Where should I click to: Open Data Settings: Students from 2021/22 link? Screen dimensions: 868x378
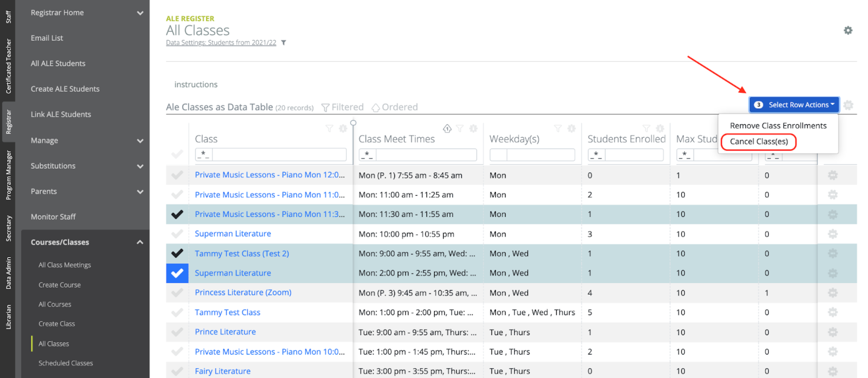pos(221,43)
